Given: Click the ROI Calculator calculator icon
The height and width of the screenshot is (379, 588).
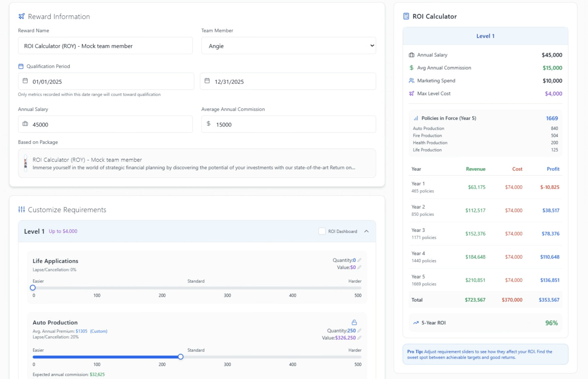Looking at the screenshot, I should point(406,16).
